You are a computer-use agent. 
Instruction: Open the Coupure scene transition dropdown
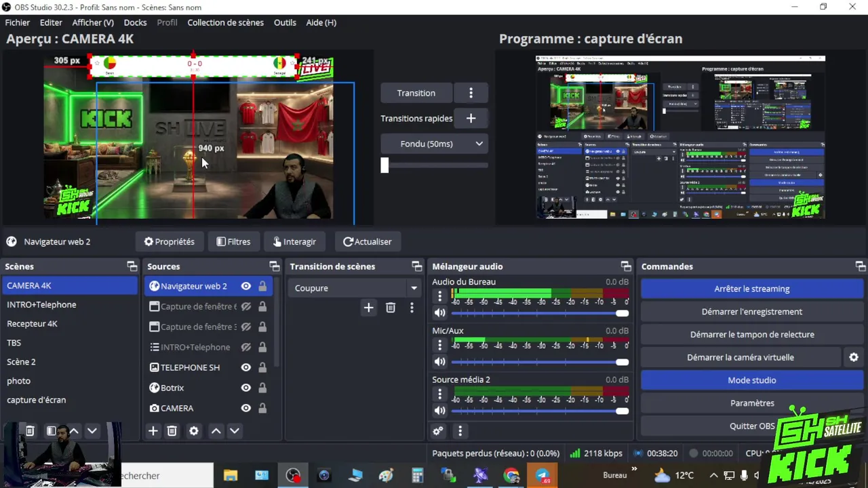pos(355,288)
